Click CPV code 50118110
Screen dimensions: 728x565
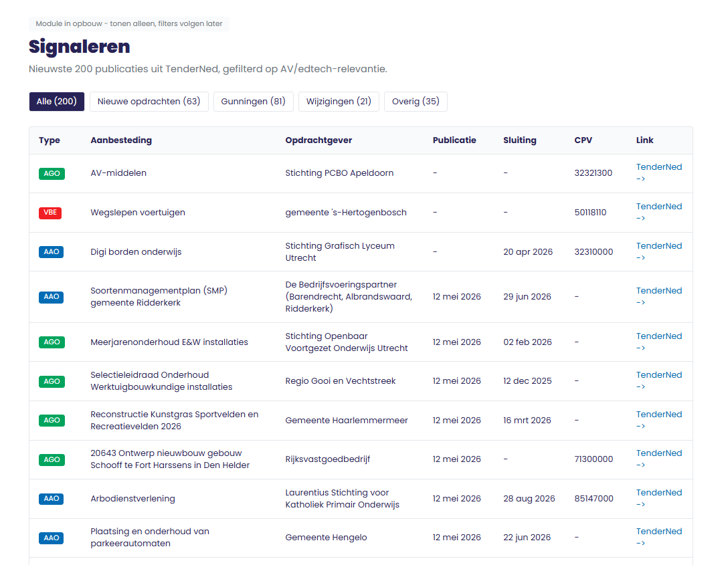(x=591, y=213)
